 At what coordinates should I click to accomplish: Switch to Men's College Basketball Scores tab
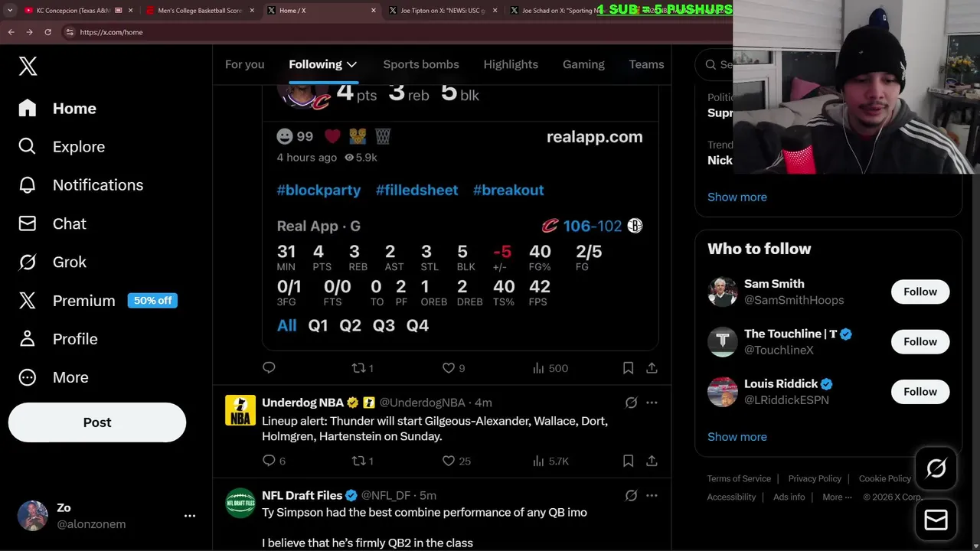pyautogui.click(x=199, y=11)
